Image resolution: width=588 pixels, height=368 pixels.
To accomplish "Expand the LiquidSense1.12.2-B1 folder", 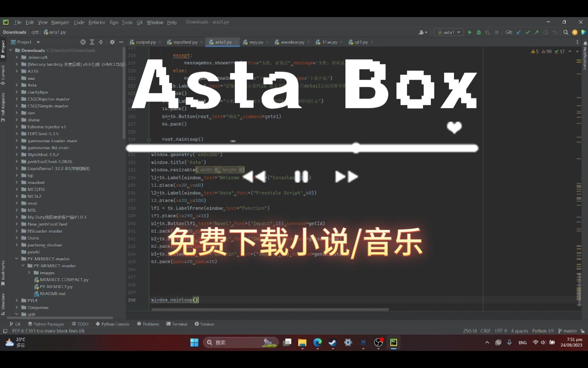I will 17,168.
